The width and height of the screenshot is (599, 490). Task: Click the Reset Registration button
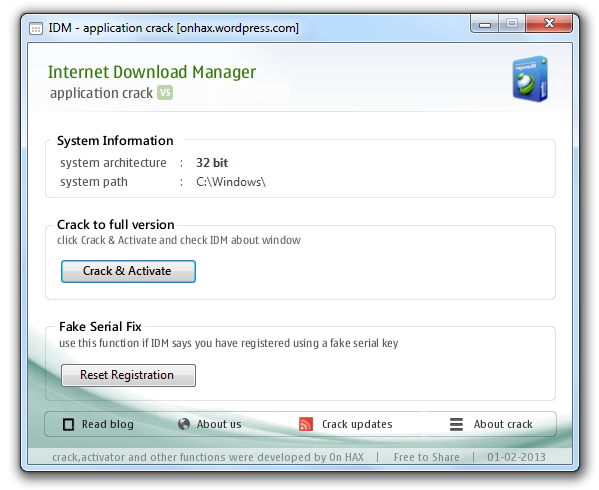point(128,375)
